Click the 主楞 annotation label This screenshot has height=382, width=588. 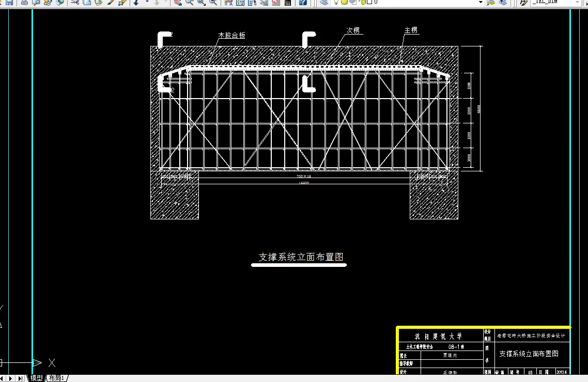click(411, 30)
